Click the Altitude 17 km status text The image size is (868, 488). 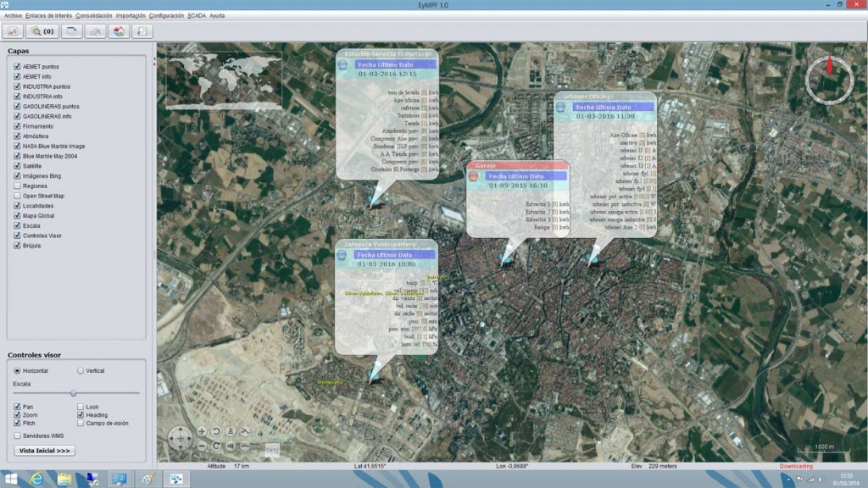228,467
